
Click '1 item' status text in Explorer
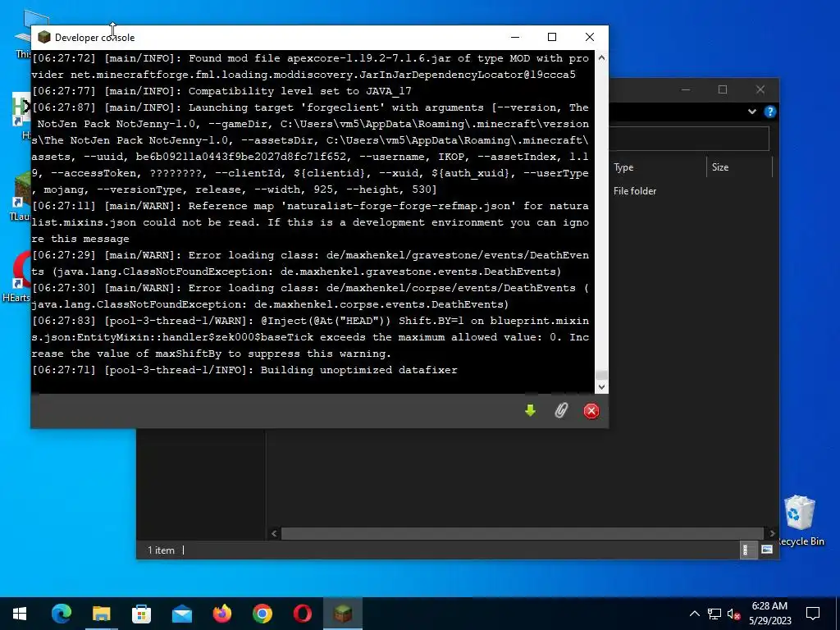161,550
